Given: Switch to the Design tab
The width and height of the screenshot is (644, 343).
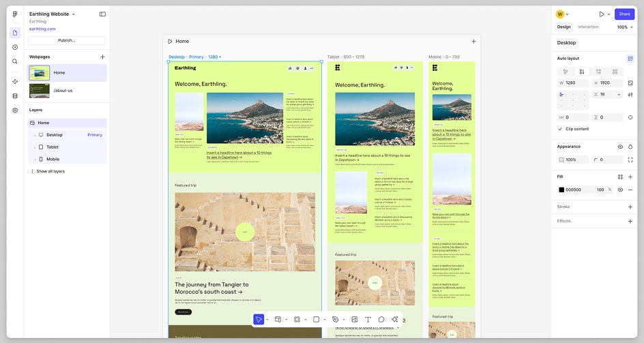Looking at the screenshot, I should coord(563,27).
